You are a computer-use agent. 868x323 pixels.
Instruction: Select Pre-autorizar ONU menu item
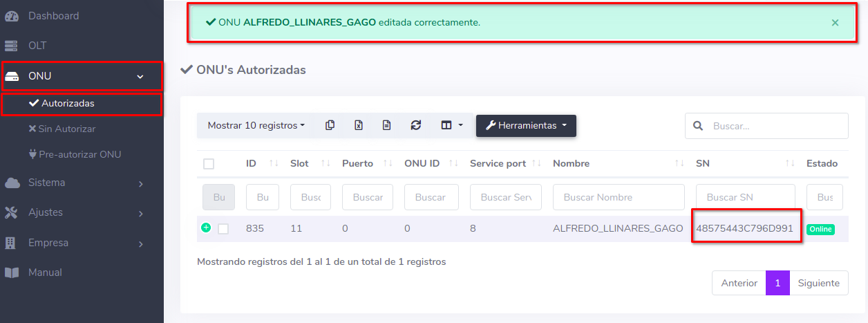point(79,154)
